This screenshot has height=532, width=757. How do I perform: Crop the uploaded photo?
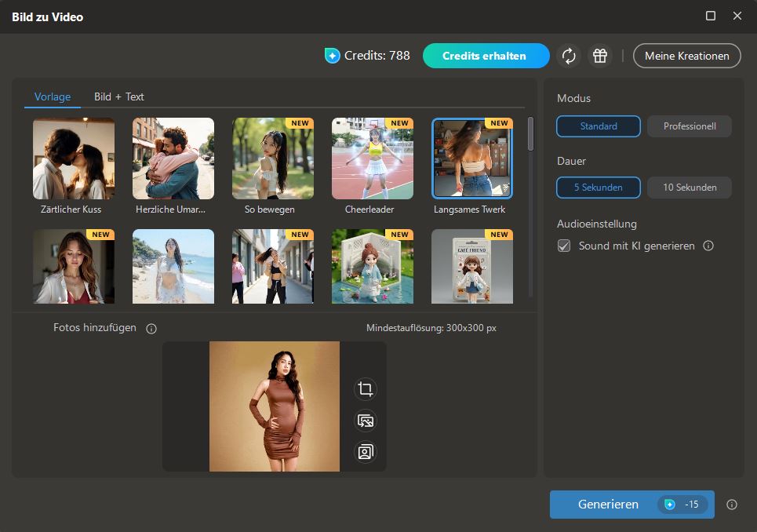tap(365, 389)
